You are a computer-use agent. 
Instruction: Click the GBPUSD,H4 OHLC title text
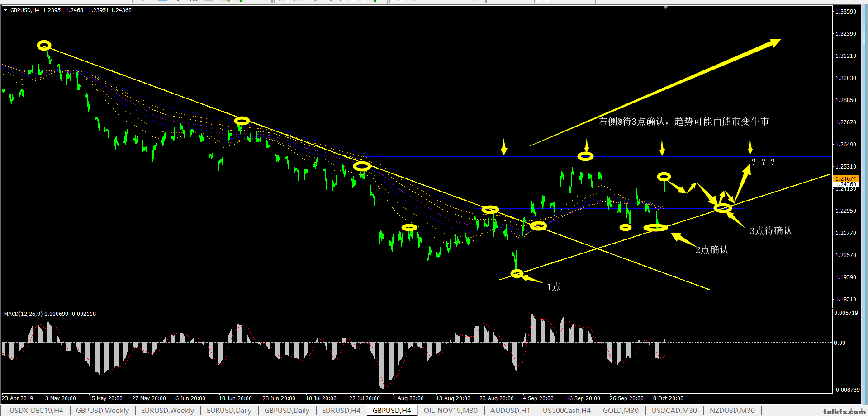tap(71, 10)
